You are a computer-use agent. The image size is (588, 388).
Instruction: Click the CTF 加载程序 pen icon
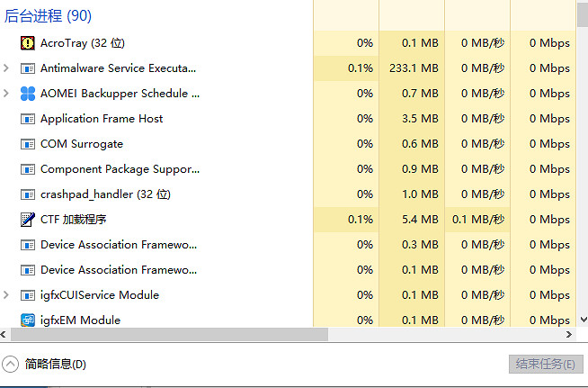click(x=27, y=220)
